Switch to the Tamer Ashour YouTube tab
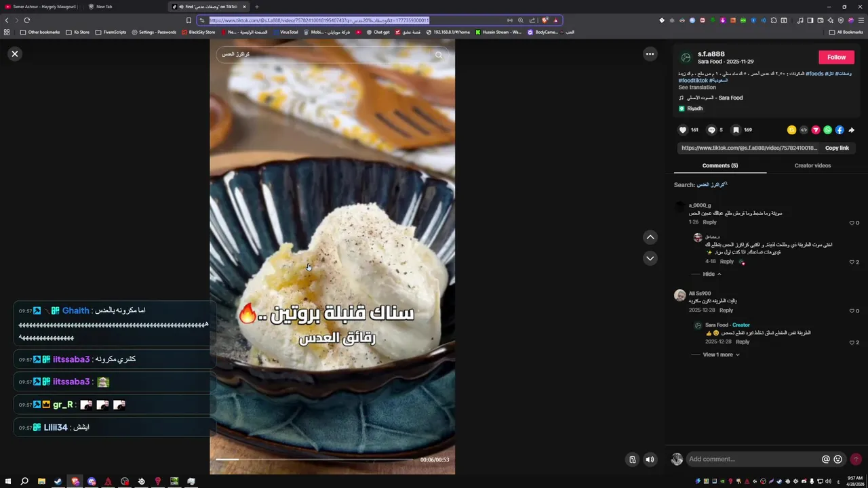 41,7
